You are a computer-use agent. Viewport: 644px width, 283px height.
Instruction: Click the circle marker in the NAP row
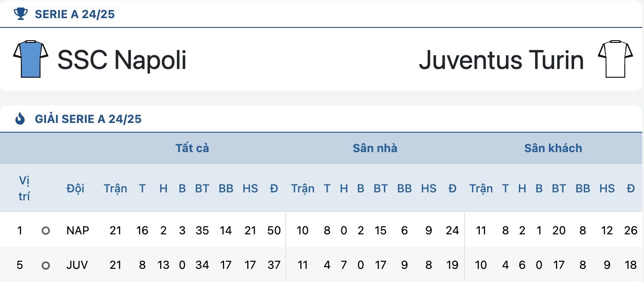pyautogui.click(x=46, y=230)
